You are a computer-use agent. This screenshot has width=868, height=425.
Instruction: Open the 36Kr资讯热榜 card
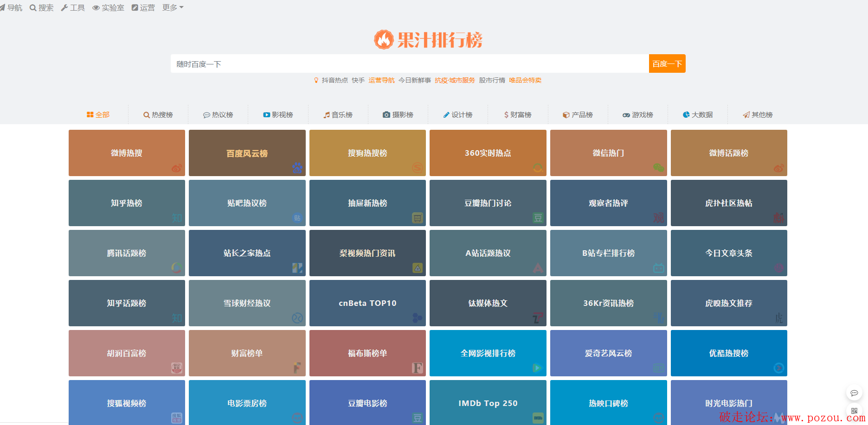[609, 303]
